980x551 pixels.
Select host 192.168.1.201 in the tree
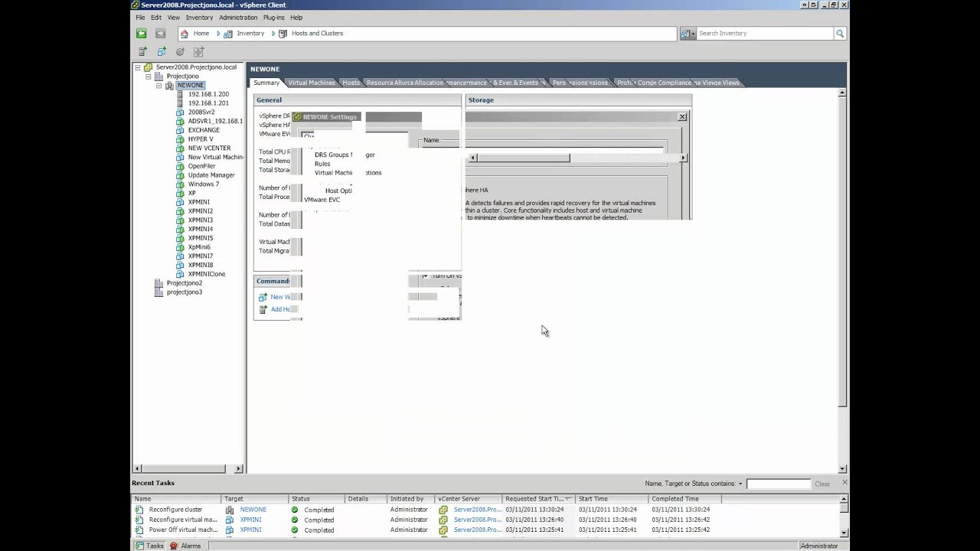[x=208, y=103]
